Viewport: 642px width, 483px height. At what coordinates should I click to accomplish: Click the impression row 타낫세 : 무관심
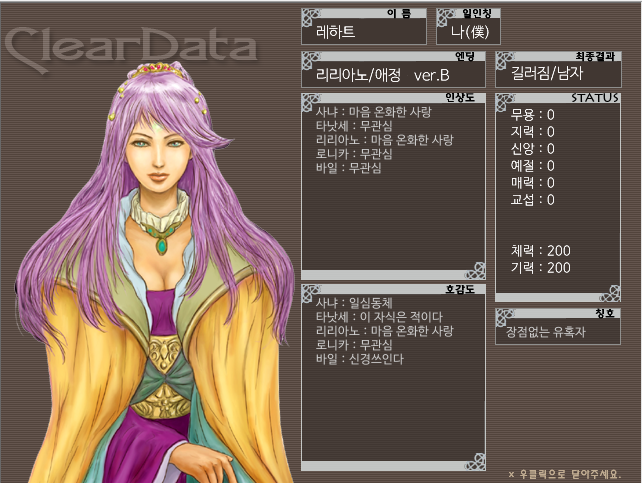click(x=354, y=126)
